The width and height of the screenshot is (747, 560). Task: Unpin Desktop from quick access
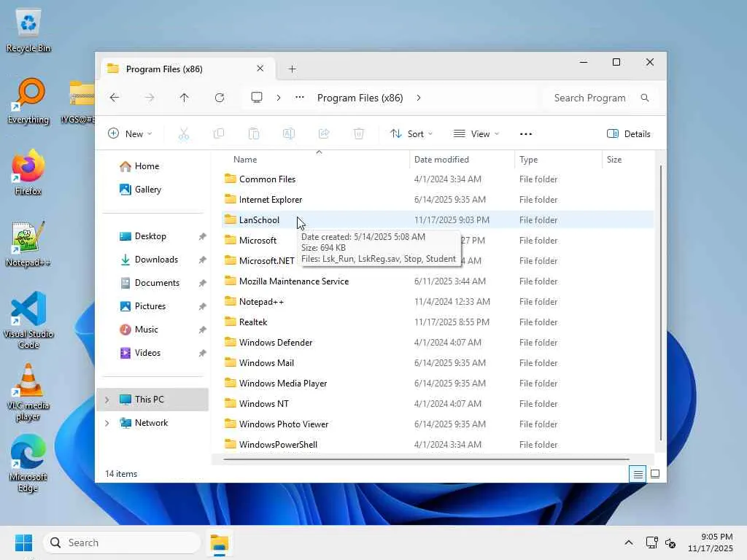(x=203, y=236)
